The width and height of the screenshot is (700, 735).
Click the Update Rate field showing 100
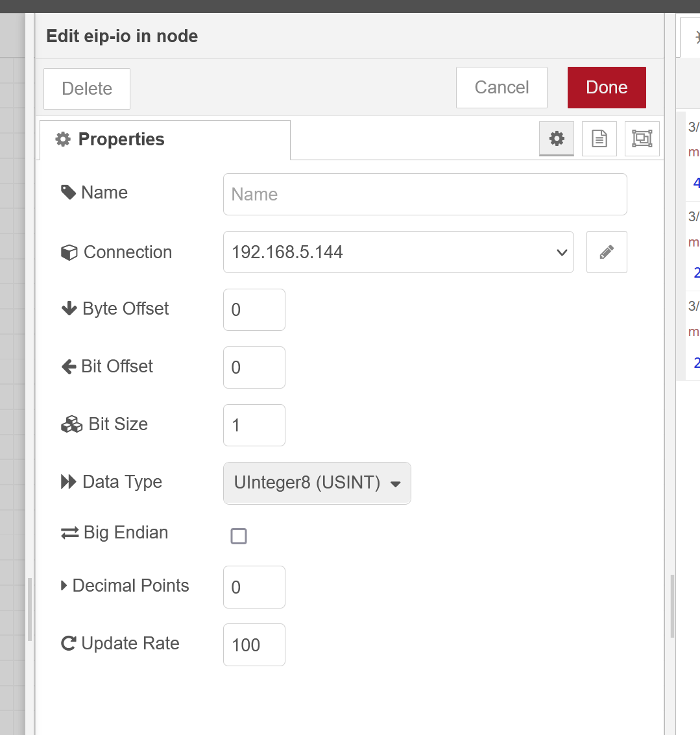254,645
